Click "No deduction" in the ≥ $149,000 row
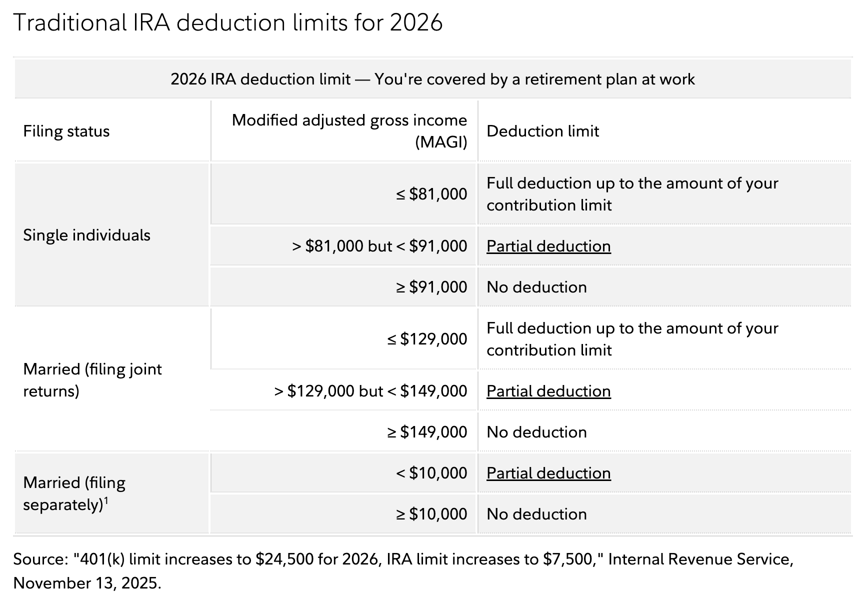The height and width of the screenshot is (605, 868). (536, 432)
